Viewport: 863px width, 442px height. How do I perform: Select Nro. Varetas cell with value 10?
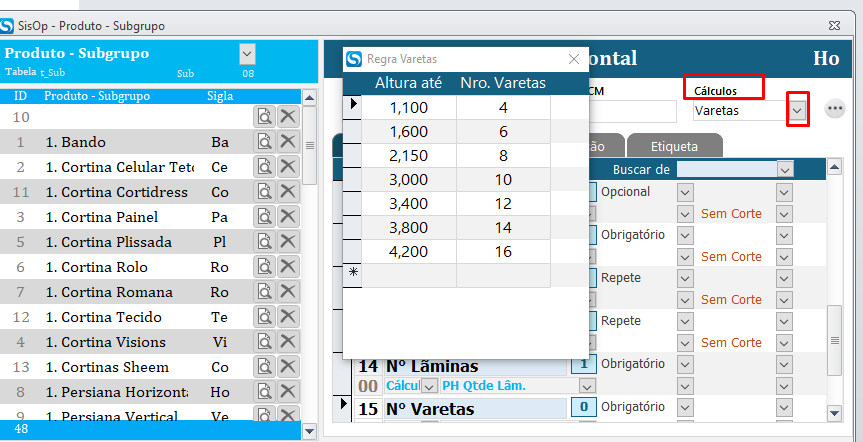click(503, 179)
